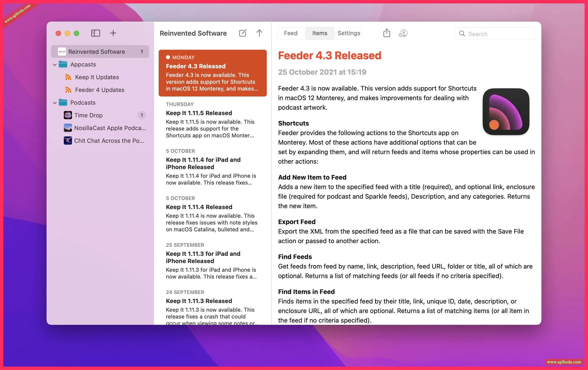Click the unread dot on Feeder 4.3 item
Image resolution: width=588 pixels, height=370 pixels.
168,57
